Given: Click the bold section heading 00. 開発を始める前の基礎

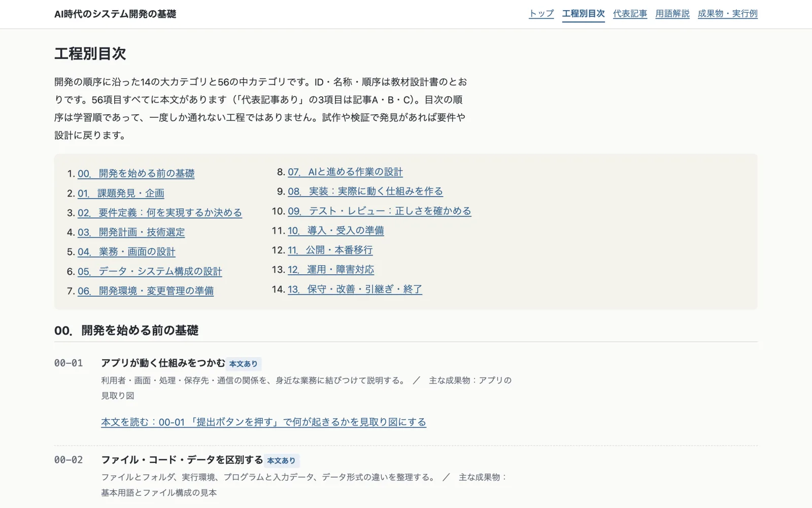Looking at the screenshot, I should 126,331.
